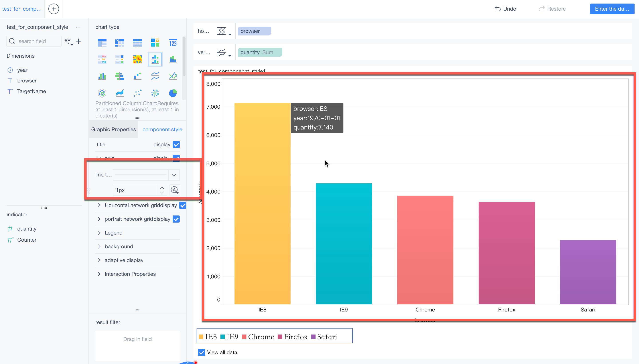Select the TargetName dimension field

tap(32, 91)
